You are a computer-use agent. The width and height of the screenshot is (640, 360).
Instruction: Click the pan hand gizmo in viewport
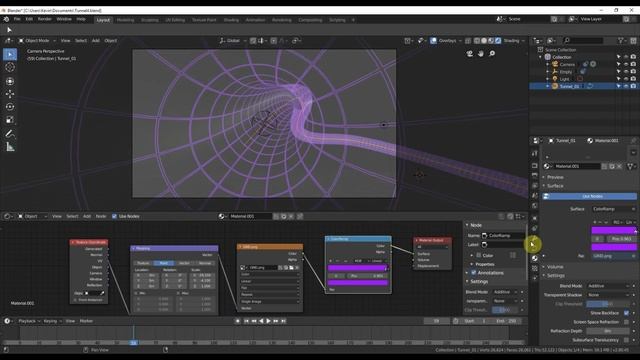481,53
